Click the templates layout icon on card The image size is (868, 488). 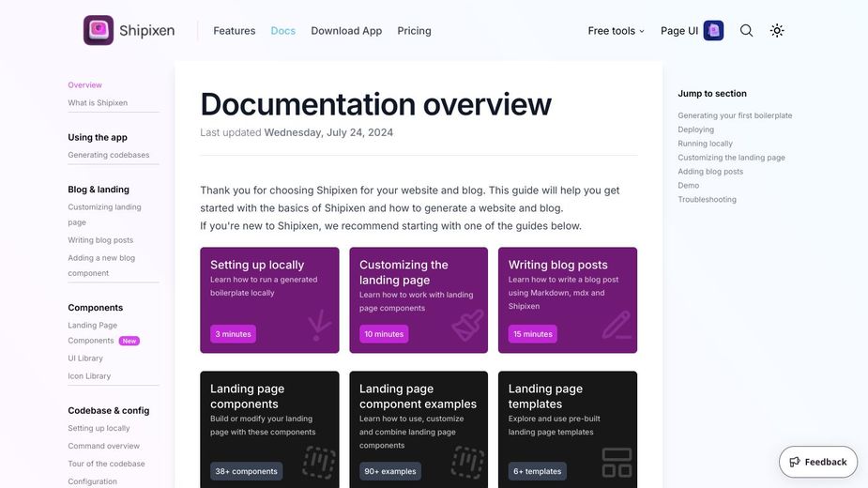(617, 462)
